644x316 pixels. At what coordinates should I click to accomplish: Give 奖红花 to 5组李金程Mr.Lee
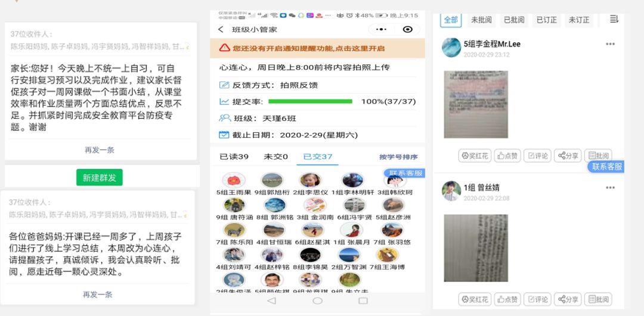click(x=475, y=156)
